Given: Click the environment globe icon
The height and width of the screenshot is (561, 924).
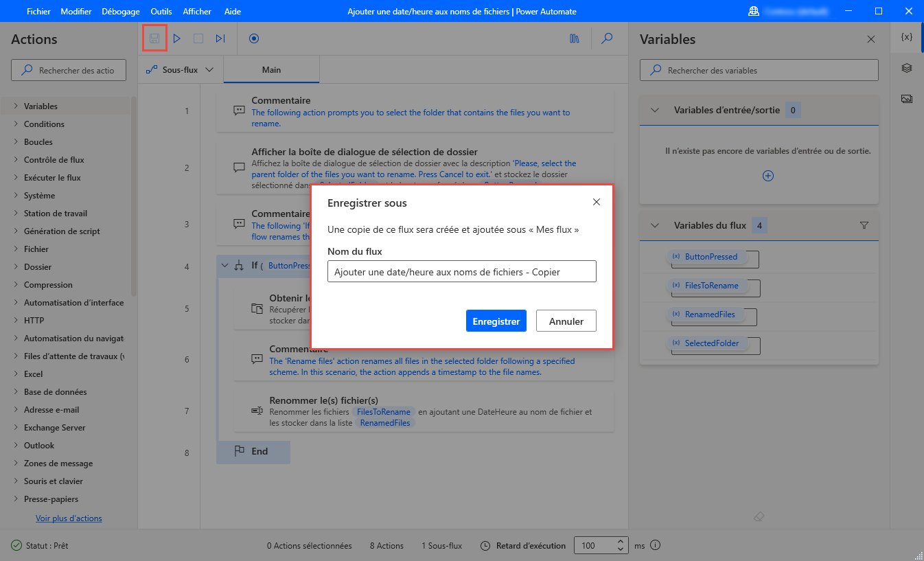Looking at the screenshot, I should point(754,12).
